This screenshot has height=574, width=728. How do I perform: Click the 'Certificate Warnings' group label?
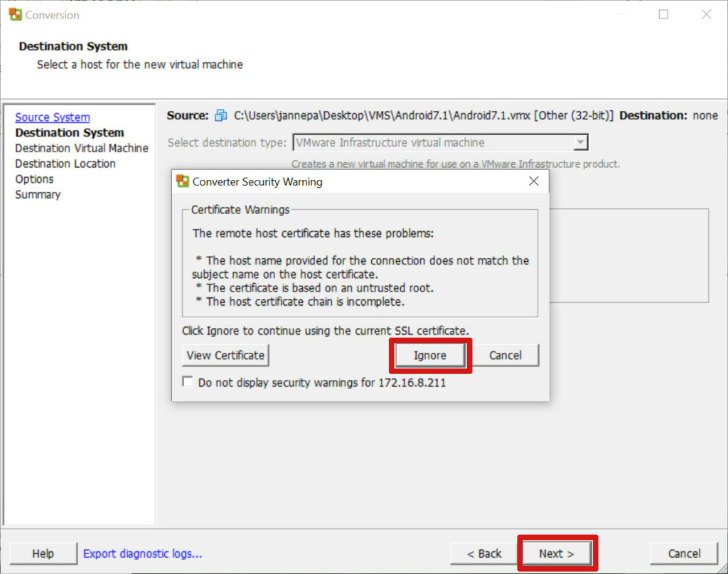(240, 210)
